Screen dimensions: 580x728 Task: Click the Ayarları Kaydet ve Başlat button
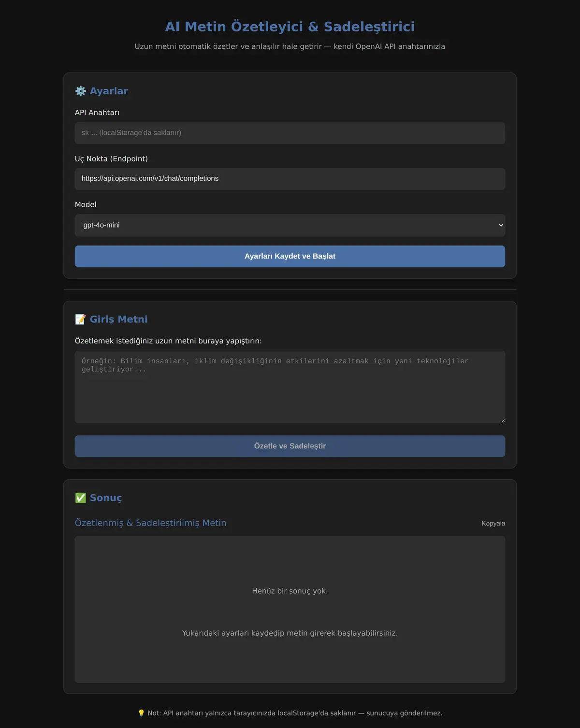pos(290,257)
